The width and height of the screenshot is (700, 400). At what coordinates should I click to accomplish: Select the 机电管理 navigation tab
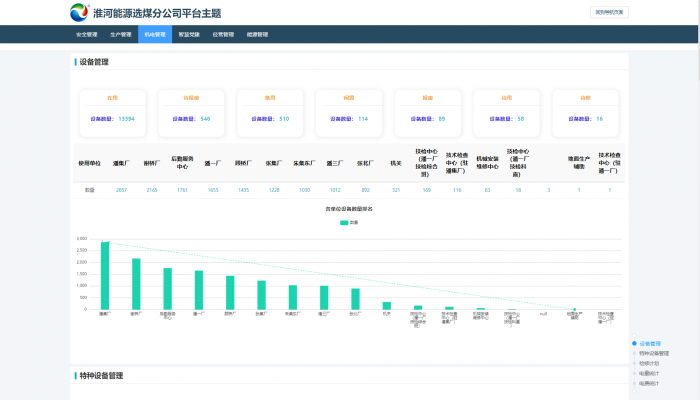[x=155, y=34]
